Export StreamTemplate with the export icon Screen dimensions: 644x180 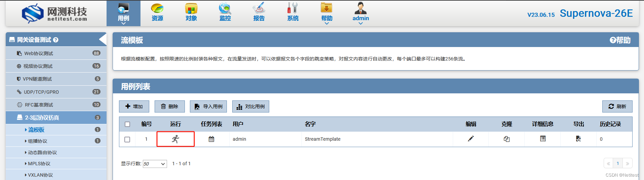pyautogui.click(x=578, y=139)
